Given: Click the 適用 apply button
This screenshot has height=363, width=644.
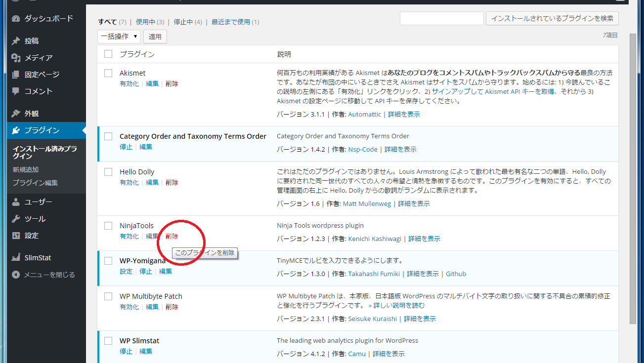Looking at the screenshot, I should (x=155, y=37).
